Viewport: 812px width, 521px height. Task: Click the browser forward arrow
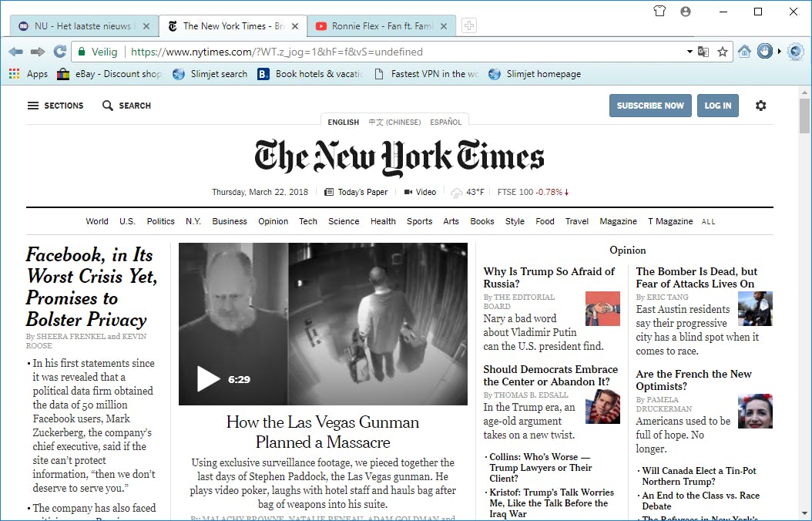pos(37,52)
